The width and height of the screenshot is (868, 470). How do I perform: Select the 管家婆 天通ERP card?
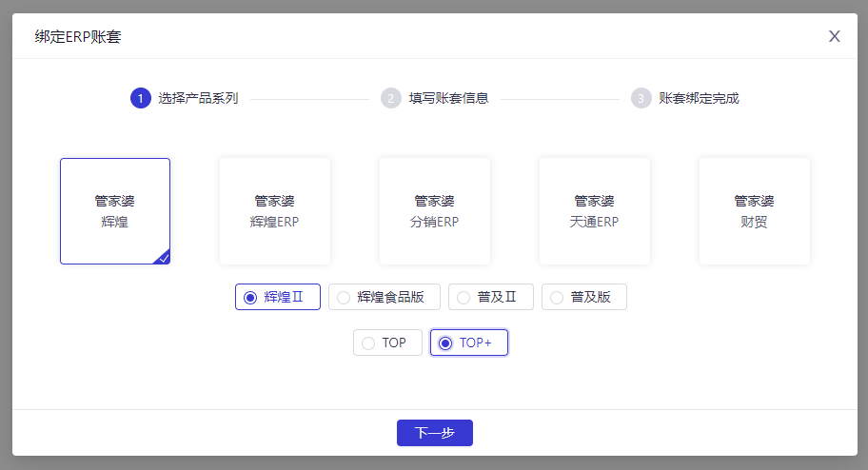595,211
